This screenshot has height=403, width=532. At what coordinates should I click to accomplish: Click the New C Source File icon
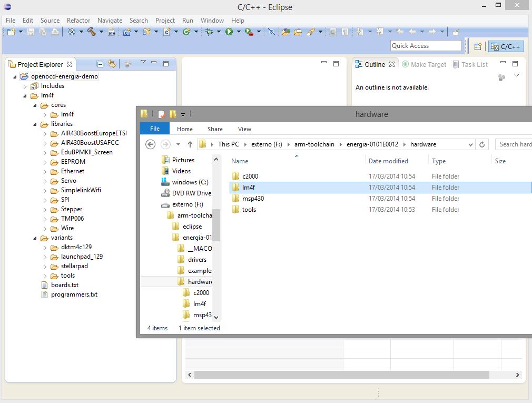tap(166, 32)
